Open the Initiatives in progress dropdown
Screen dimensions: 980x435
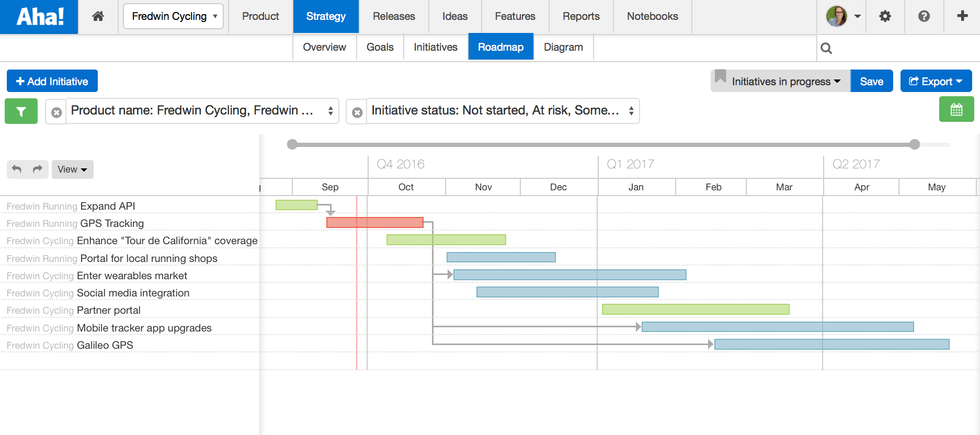(x=786, y=82)
